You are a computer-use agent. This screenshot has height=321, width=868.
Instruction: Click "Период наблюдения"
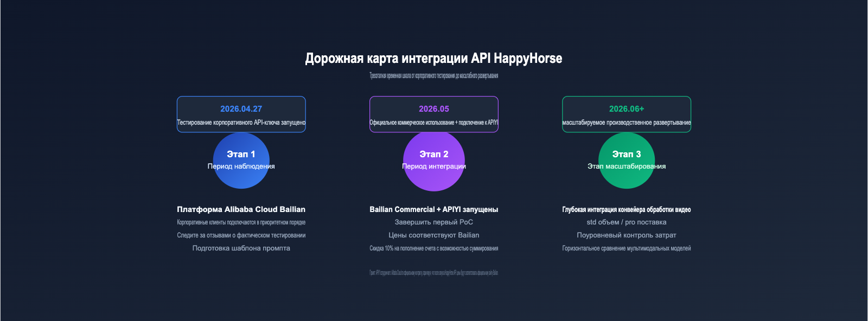tap(241, 166)
